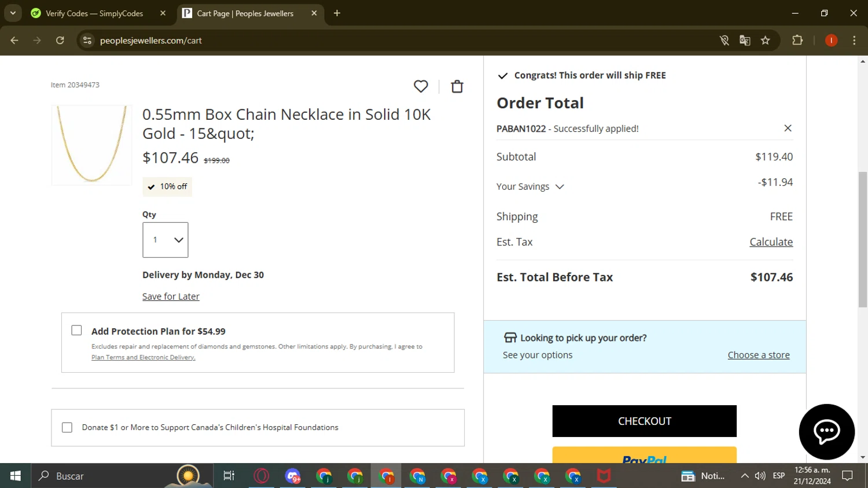Open the volume control
868x488 pixels.
[760, 476]
